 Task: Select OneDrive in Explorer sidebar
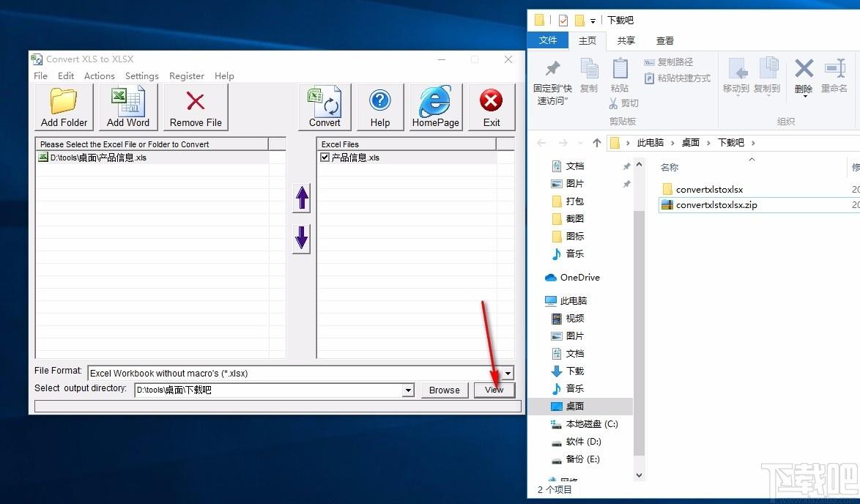[x=573, y=278]
